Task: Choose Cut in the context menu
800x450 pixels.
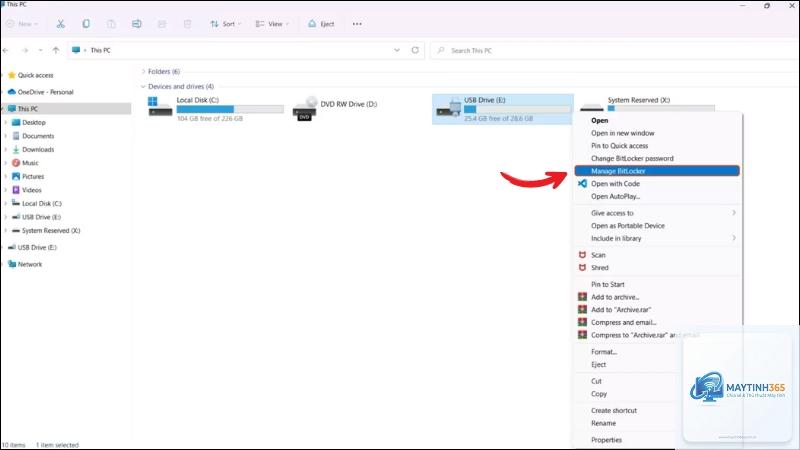Action: coord(596,381)
